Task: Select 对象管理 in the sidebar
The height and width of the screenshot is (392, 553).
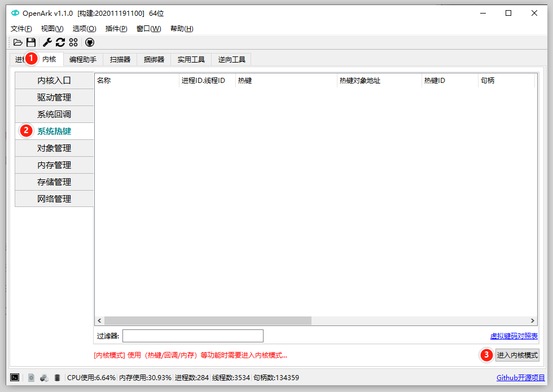Action: (54, 148)
